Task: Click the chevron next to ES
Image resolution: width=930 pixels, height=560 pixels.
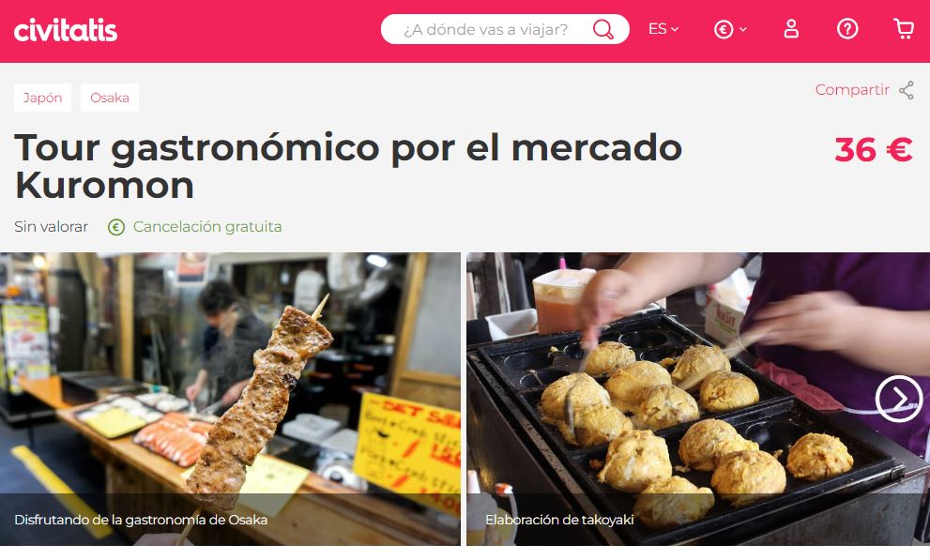Action: pos(675,29)
